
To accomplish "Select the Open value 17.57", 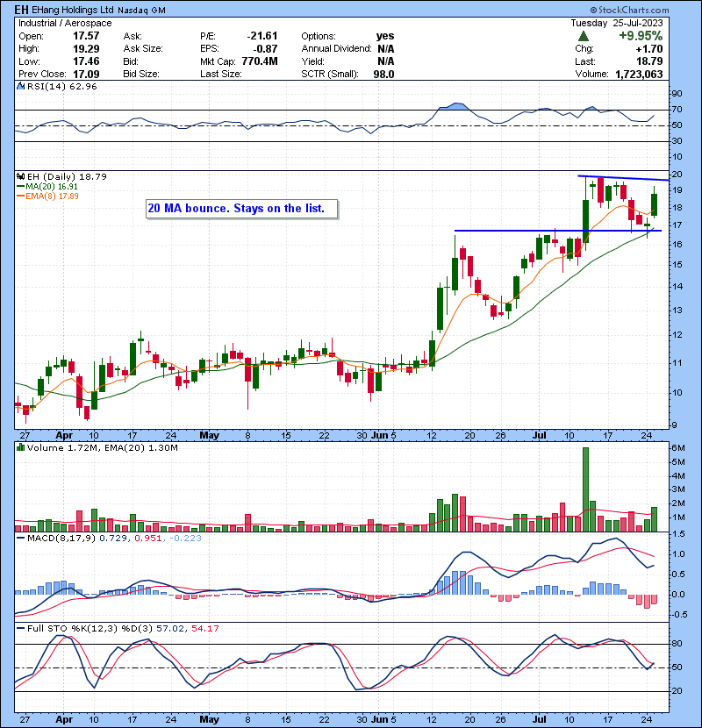I will 86,36.
